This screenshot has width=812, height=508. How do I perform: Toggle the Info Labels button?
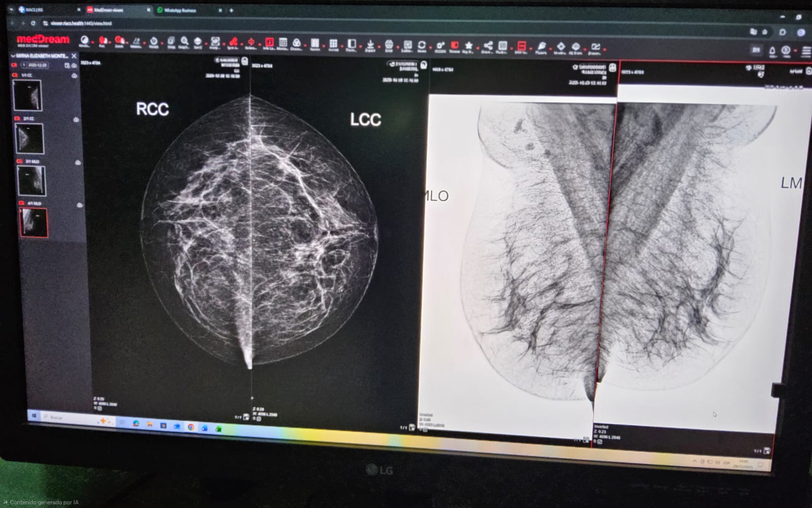(x=269, y=43)
